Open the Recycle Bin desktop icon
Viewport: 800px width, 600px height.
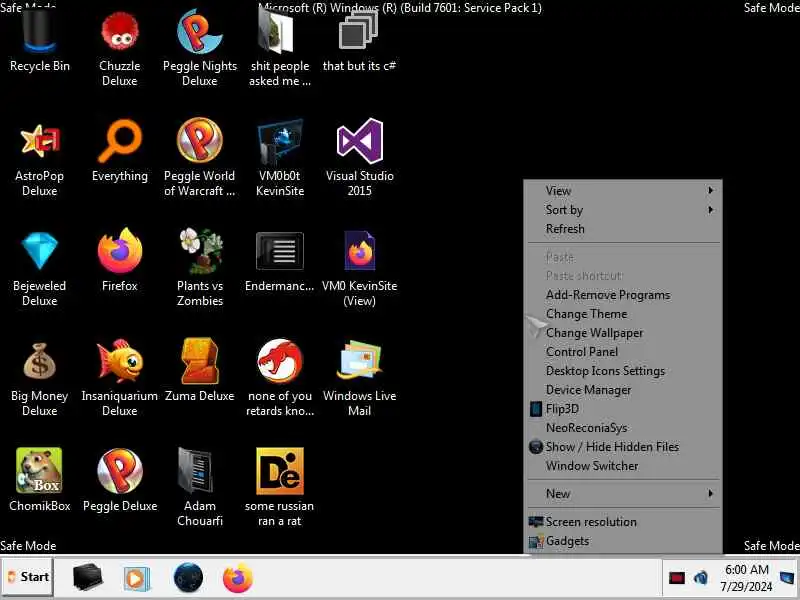pos(39,41)
